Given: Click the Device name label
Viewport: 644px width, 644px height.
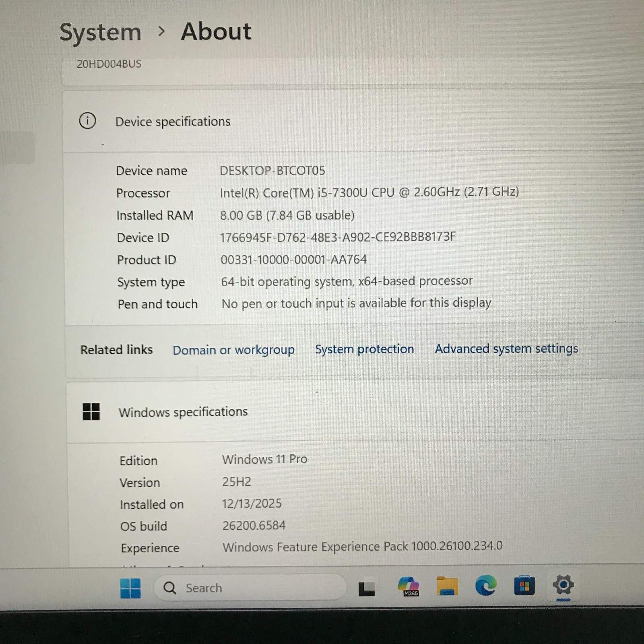Looking at the screenshot, I should pyautogui.click(x=151, y=171).
